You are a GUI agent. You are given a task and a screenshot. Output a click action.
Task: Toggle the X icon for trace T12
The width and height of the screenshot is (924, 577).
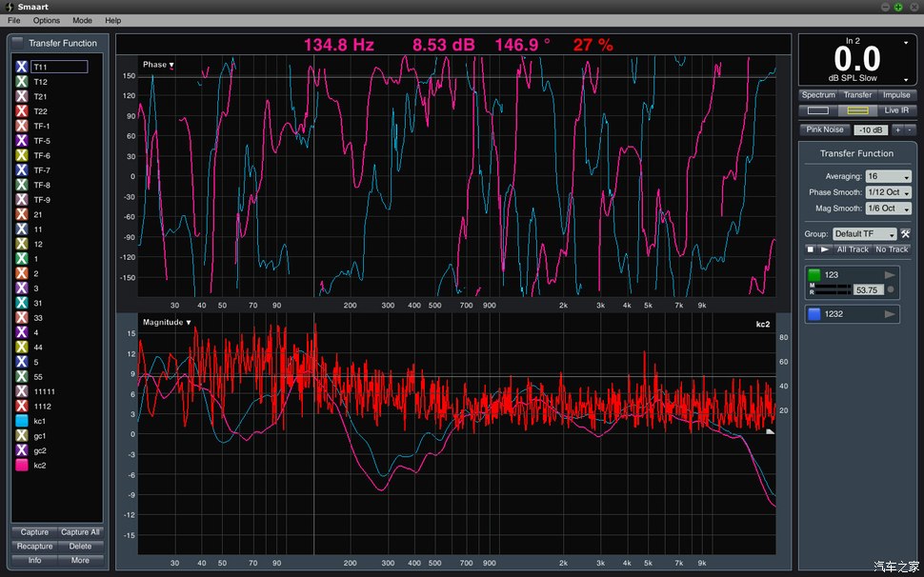tap(22, 81)
